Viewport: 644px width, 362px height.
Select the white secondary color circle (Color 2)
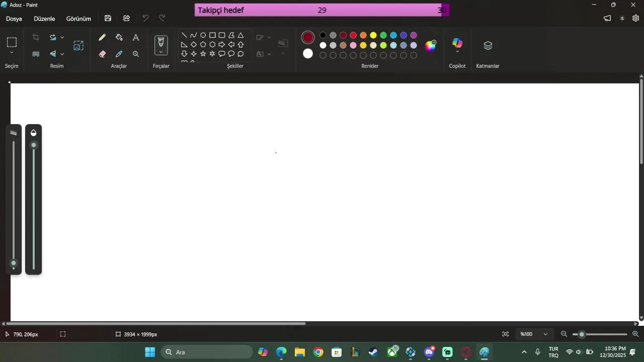(308, 54)
